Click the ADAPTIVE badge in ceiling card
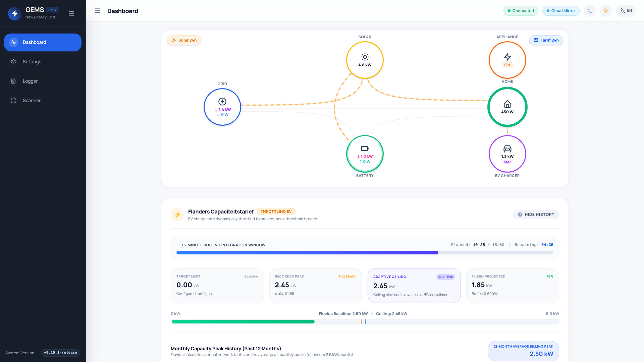 coord(445,277)
